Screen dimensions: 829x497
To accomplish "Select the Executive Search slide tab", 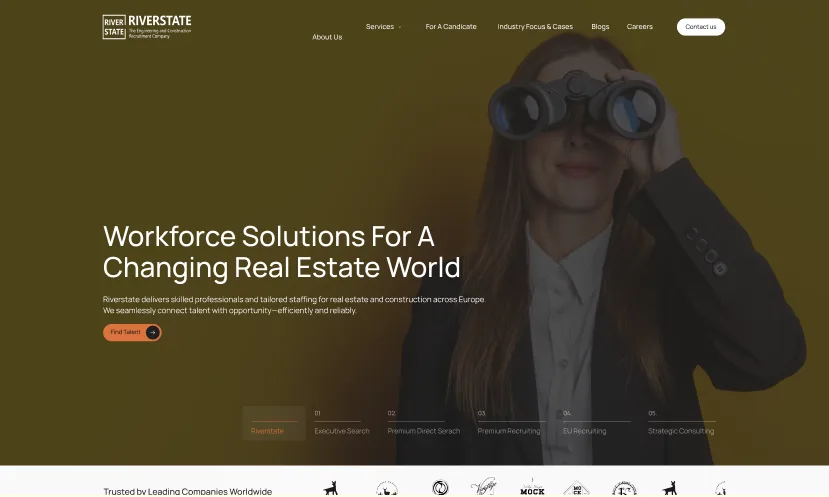I will pyautogui.click(x=342, y=424).
